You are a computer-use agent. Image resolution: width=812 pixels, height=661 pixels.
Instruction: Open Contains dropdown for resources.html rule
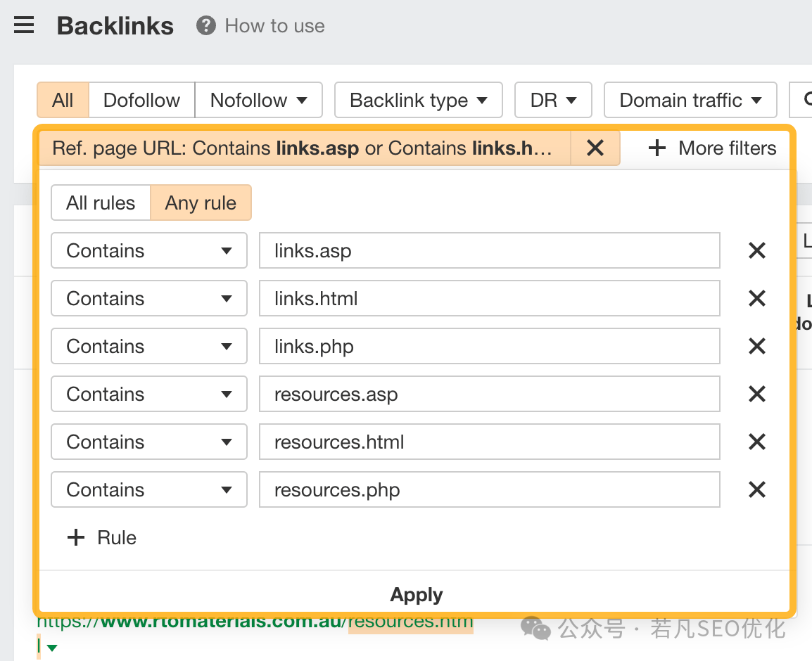[149, 442]
